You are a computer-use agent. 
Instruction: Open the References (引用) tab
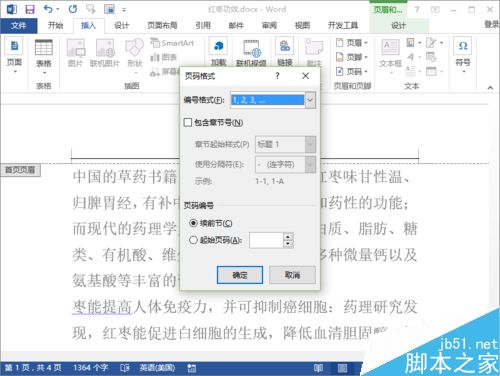pos(203,25)
